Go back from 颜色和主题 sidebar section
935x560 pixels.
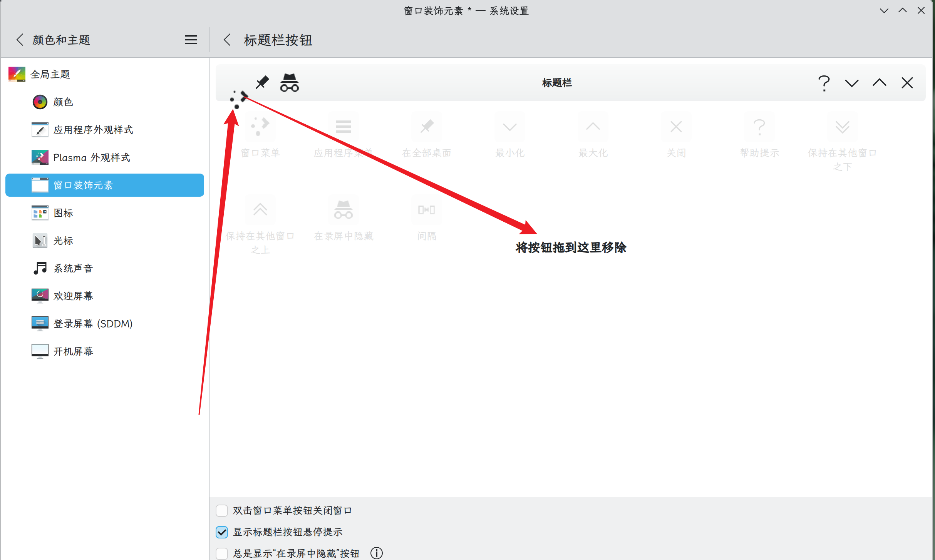click(20, 40)
